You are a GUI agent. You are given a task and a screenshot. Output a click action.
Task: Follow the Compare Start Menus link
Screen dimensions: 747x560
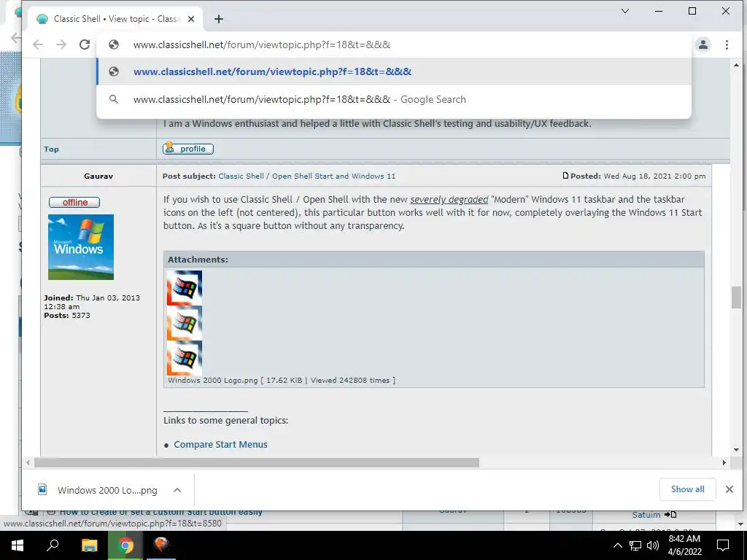[220, 444]
